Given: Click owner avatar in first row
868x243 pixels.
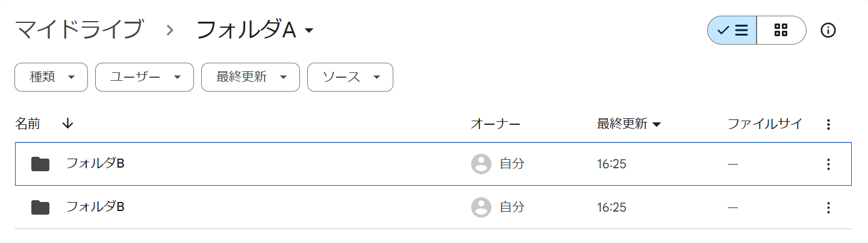Looking at the screenshot, I should [x=481, y=164].
